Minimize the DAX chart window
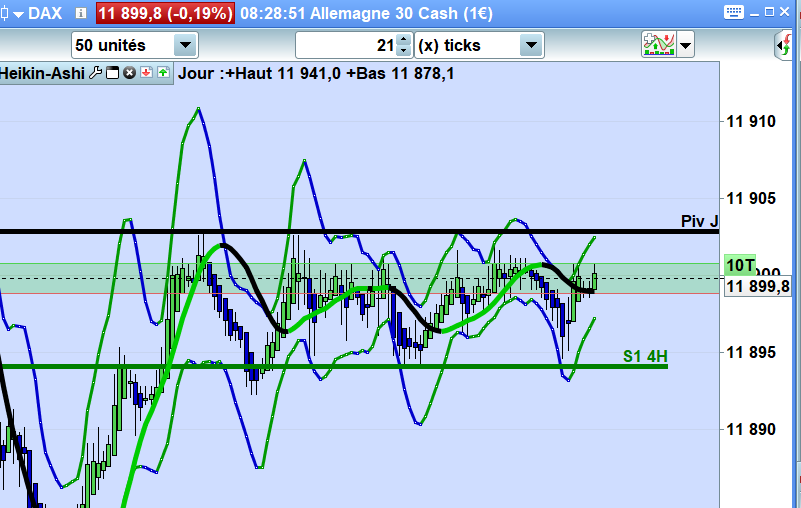The height and width of the screenshot is (508, 801). coord(754,13)
